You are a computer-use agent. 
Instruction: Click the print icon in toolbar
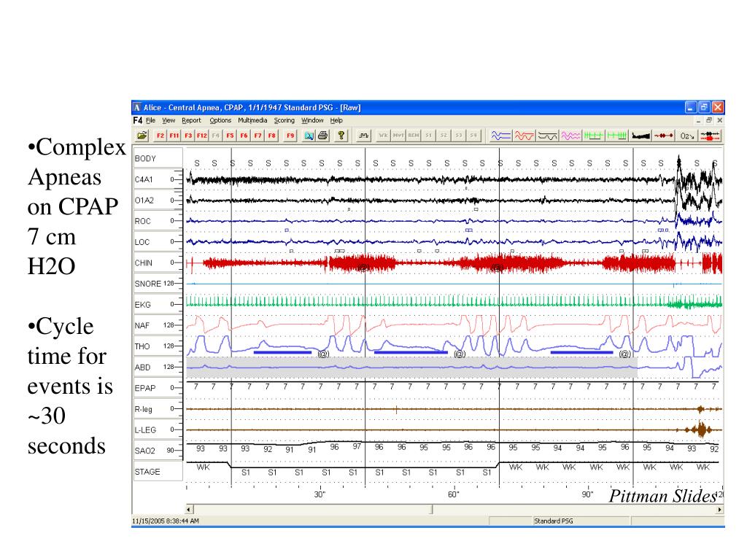[x=323, y=136]
